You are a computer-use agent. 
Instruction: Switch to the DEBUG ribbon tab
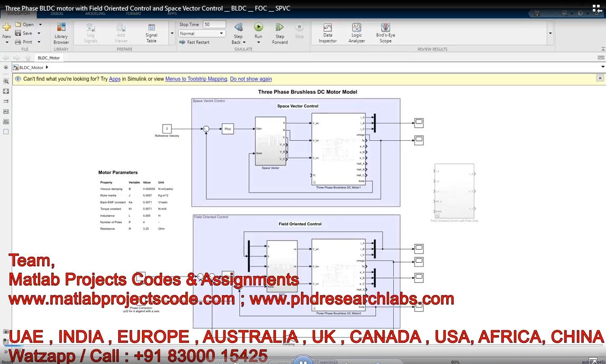point(57,14)
